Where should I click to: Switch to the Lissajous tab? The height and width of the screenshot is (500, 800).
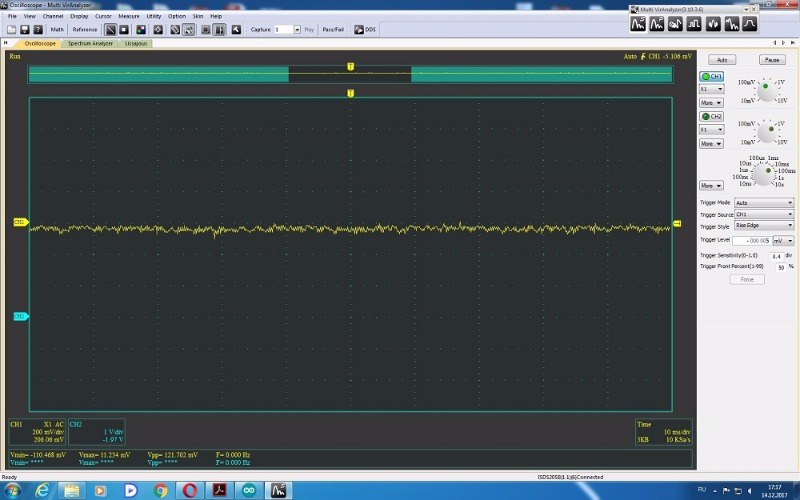[x=136, y=43]
